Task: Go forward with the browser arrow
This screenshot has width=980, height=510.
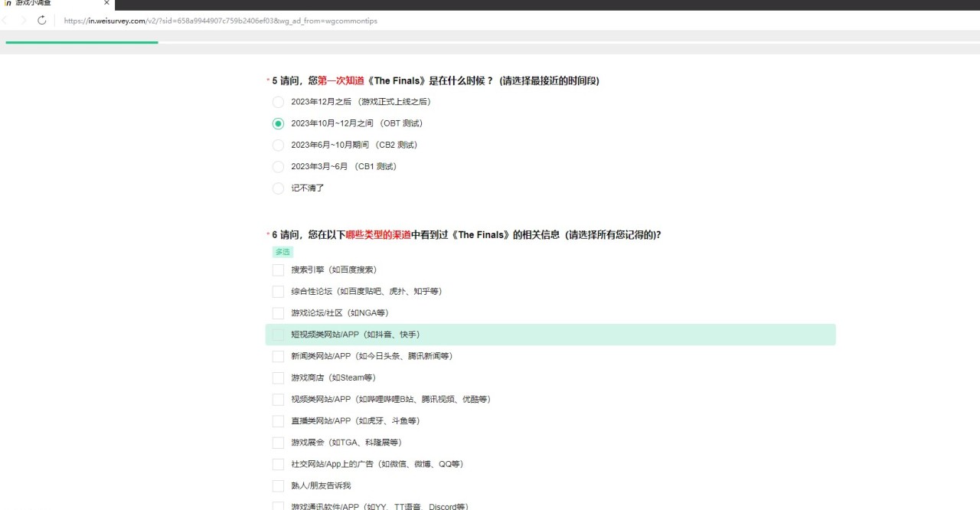Action: pyautogui.click(x=23, y=21)
